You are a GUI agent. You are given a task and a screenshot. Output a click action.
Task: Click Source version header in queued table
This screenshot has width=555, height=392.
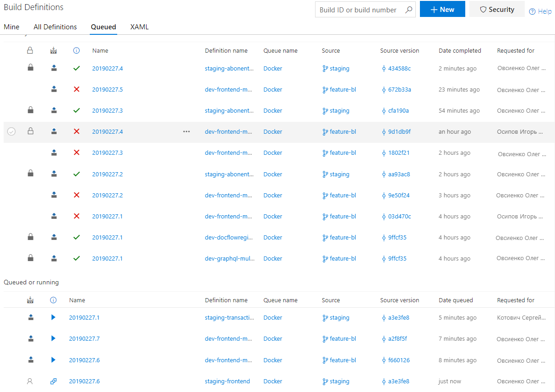coord(399,300)
